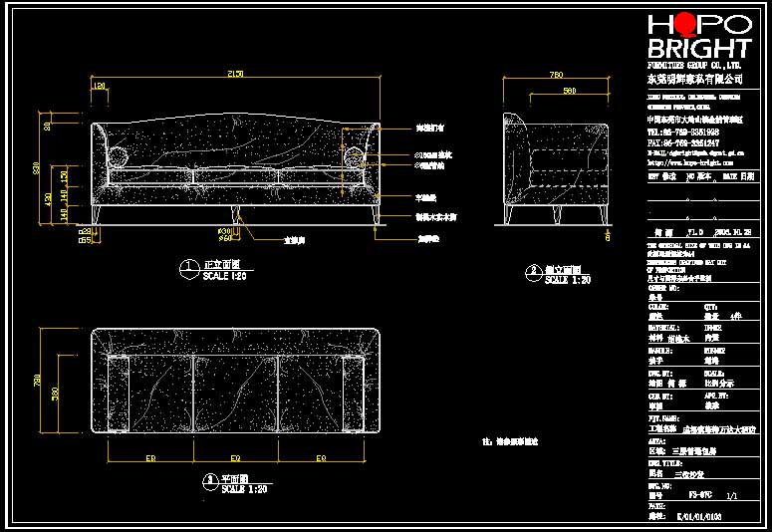Image resolution: width=772 pixels, height=532 pixels.
Task: Click the REV 修改 column header
Action: (x=662, y=176)
